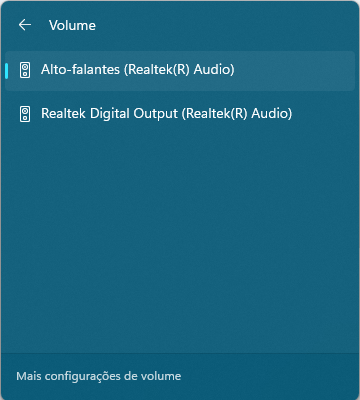Switch audio output to Realtek Digital Output

coord(180,114)
